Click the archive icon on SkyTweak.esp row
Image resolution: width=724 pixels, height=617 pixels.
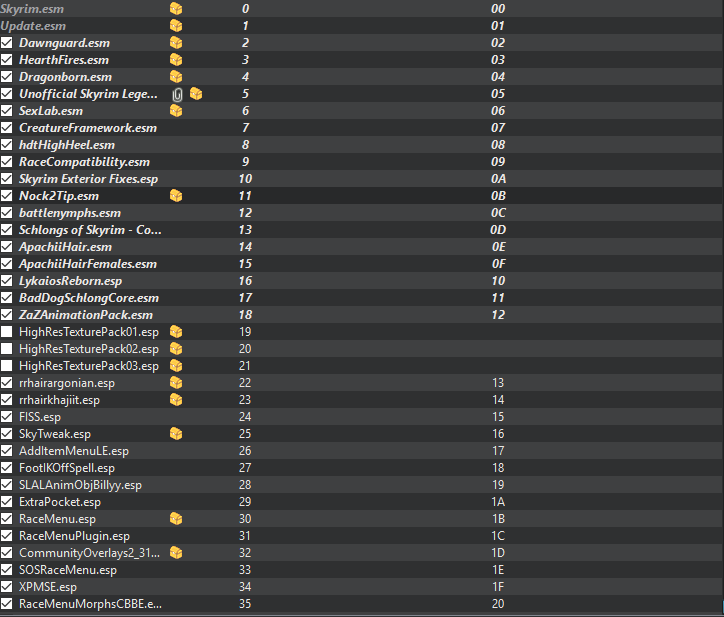(176, 434)
